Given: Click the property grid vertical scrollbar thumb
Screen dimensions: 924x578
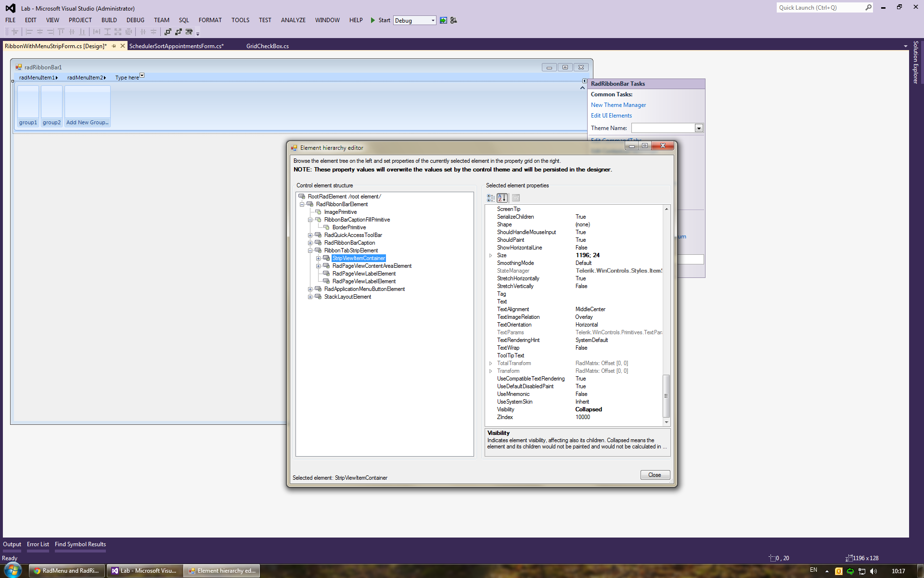Looking at the screenshot, I should click(666, 395).
